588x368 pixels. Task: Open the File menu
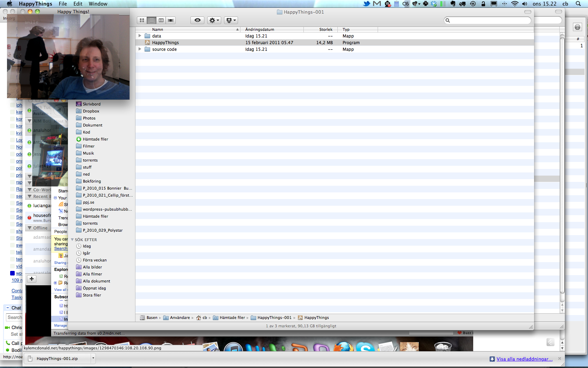point(63,4)
